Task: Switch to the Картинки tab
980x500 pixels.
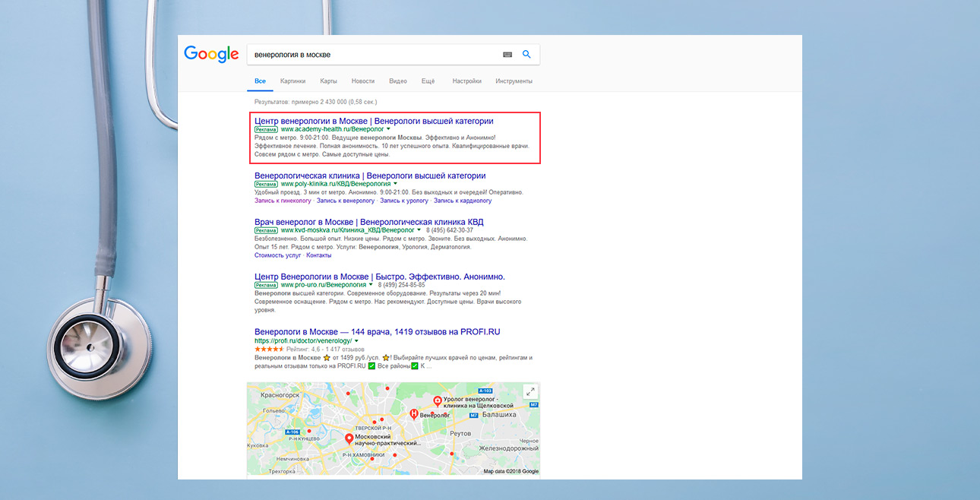Action: click(x=292, y=81)
